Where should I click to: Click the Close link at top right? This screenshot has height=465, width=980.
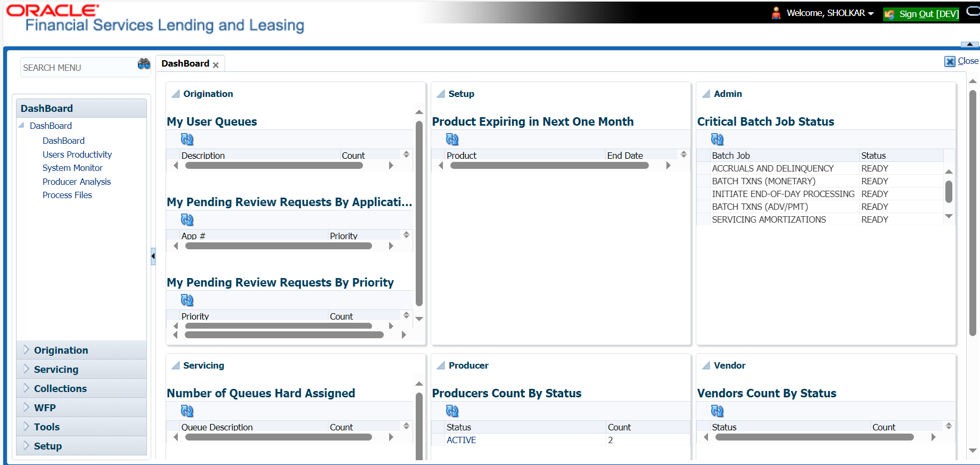[x=968, y=61]
